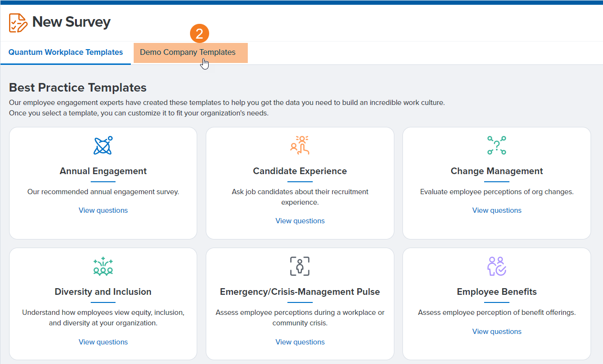Viewport: 603px width, 364px height.
Task: Pick the Diversity and Inclusion template title
Action: [103, 292]
